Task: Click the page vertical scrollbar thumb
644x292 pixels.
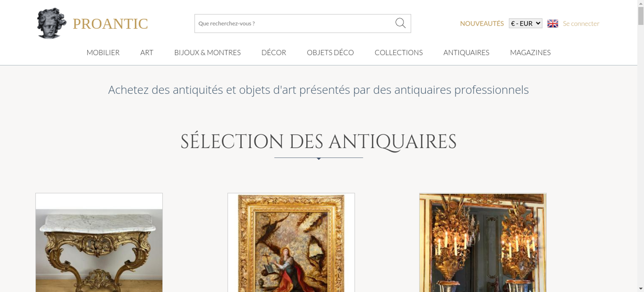Action: pos(641,15)
